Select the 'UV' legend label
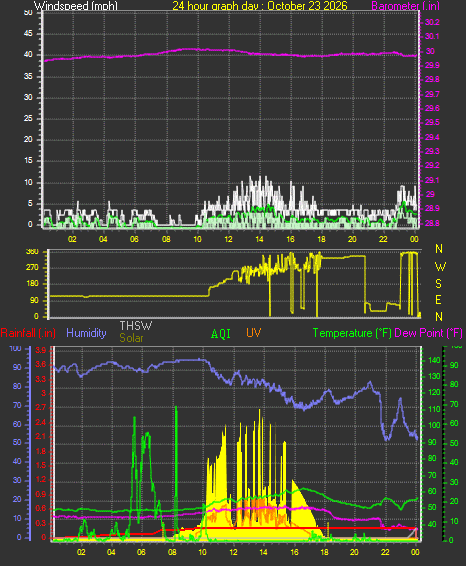The height and width of the screenshot is (566, 466). coord(253,332)
